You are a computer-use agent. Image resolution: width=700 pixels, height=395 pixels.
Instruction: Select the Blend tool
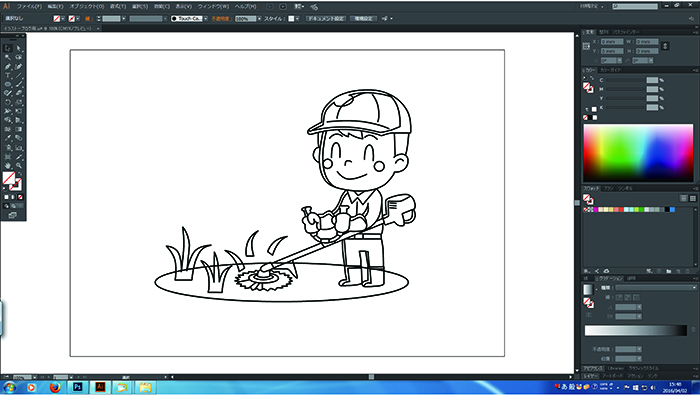coord(19,138)
